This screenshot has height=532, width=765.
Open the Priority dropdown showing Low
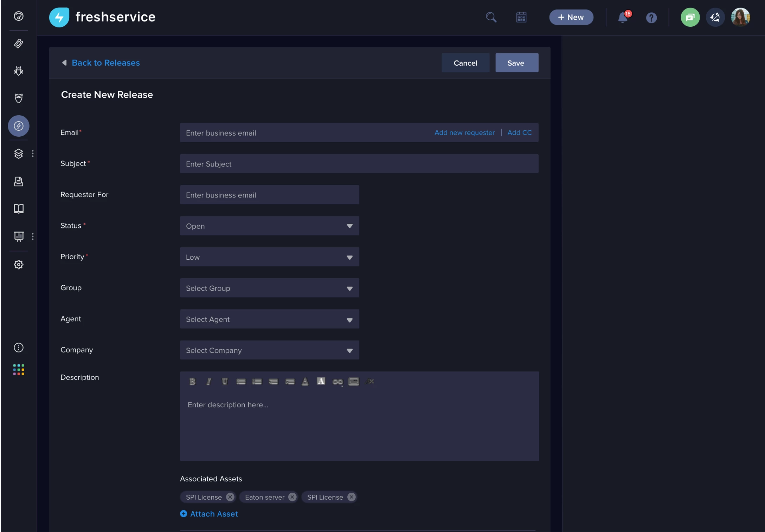[x=269, y=257]
